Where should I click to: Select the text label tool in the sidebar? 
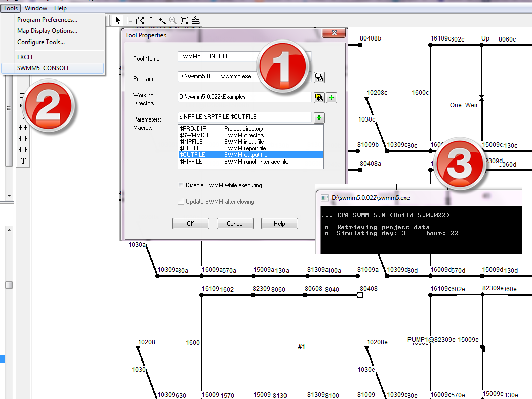[x=23, y=161]
